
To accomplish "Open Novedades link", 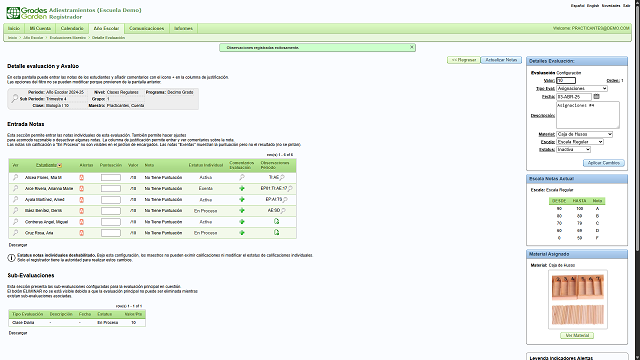I will [x=611, y=6].
